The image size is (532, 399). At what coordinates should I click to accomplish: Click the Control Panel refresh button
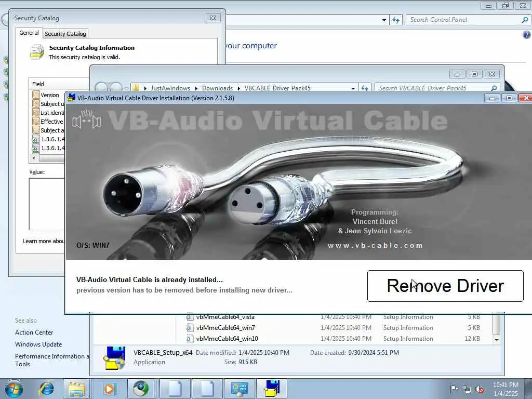click(x=396, y=20)
